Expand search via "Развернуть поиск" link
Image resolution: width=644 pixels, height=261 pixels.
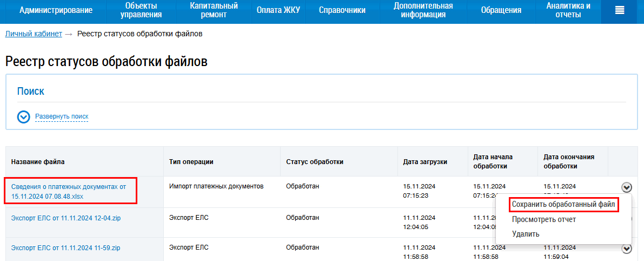62,116
